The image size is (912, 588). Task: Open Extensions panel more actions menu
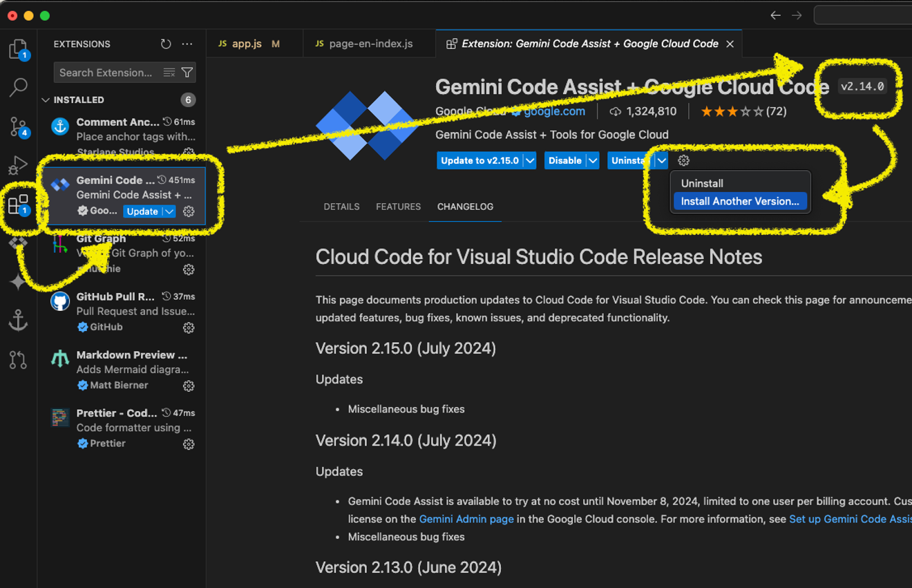187,44
